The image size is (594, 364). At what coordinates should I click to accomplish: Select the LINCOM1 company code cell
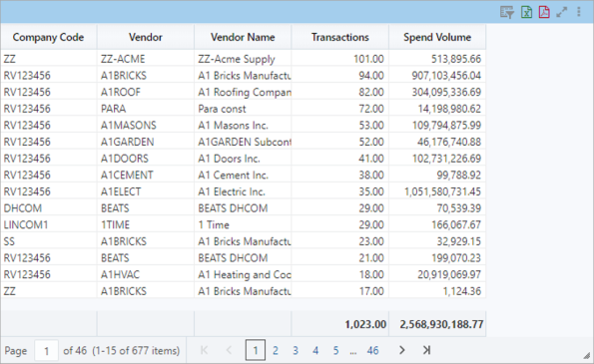point(49,224)
